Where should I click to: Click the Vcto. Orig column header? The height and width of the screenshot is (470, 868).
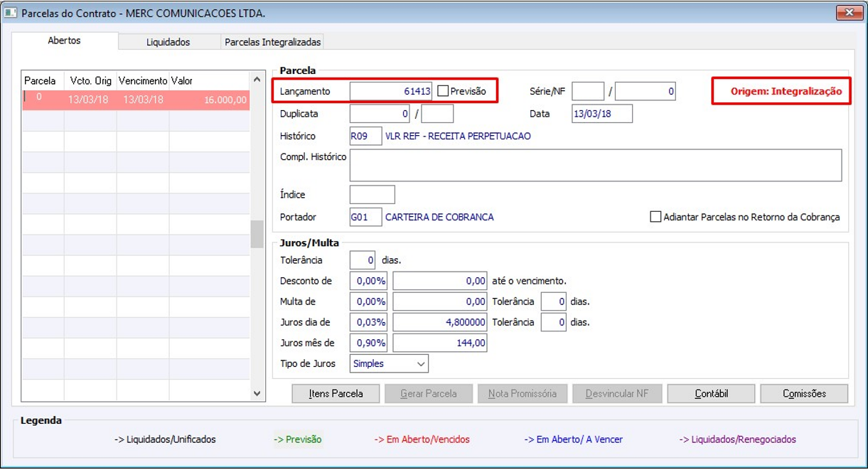[90, 80]
